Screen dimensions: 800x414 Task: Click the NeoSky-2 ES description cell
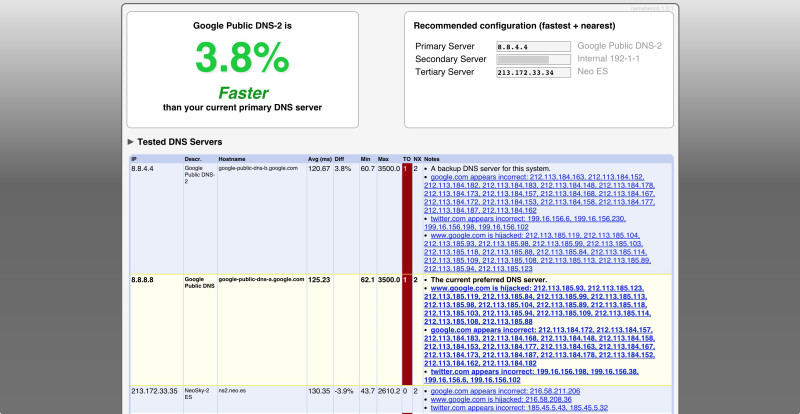tap(197, 394)
